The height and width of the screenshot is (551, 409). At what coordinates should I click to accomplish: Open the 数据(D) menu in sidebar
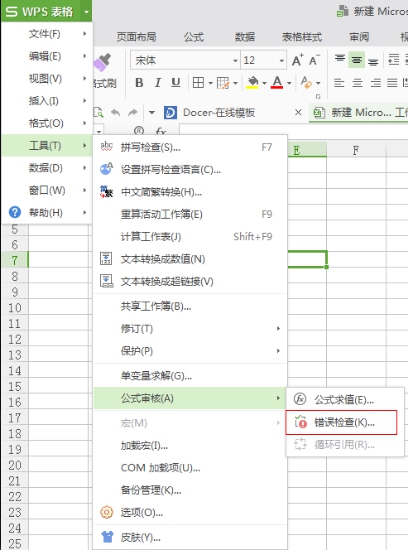pos(47,168)
